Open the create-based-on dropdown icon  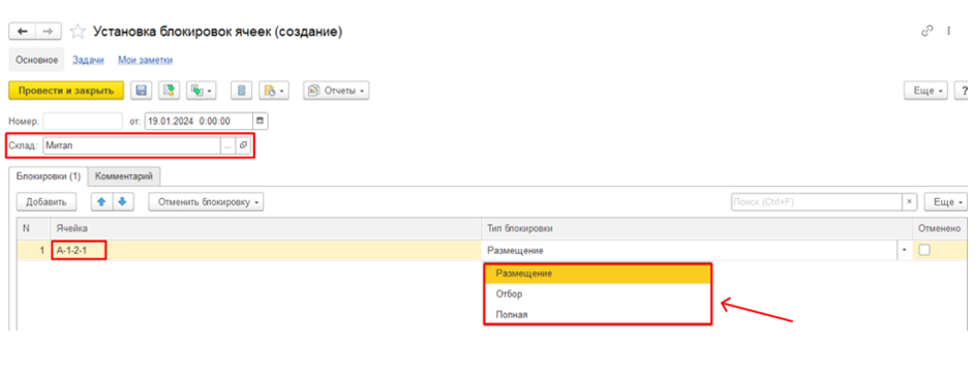point(200,91)
